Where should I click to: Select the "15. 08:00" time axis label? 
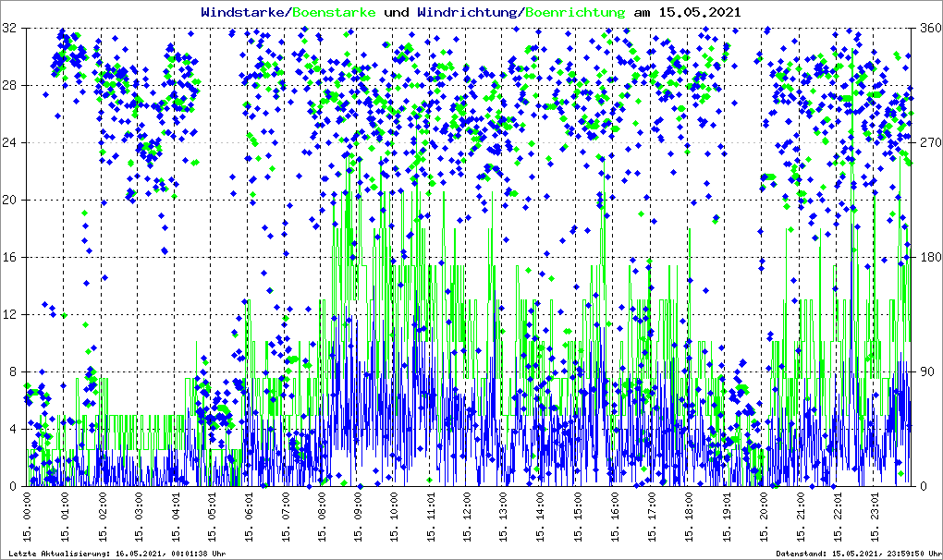tap(323, 518)
